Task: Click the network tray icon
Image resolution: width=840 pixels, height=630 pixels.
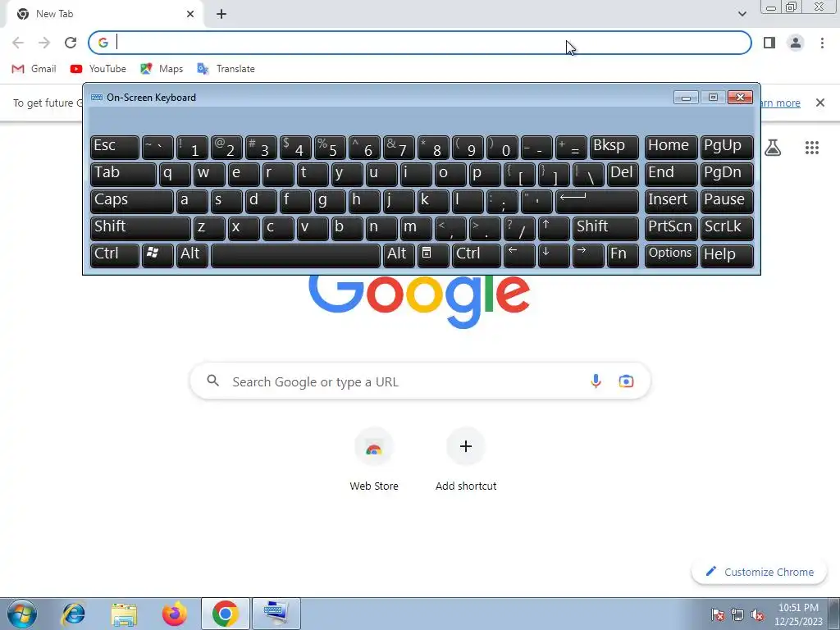Action: click(737, 614)
